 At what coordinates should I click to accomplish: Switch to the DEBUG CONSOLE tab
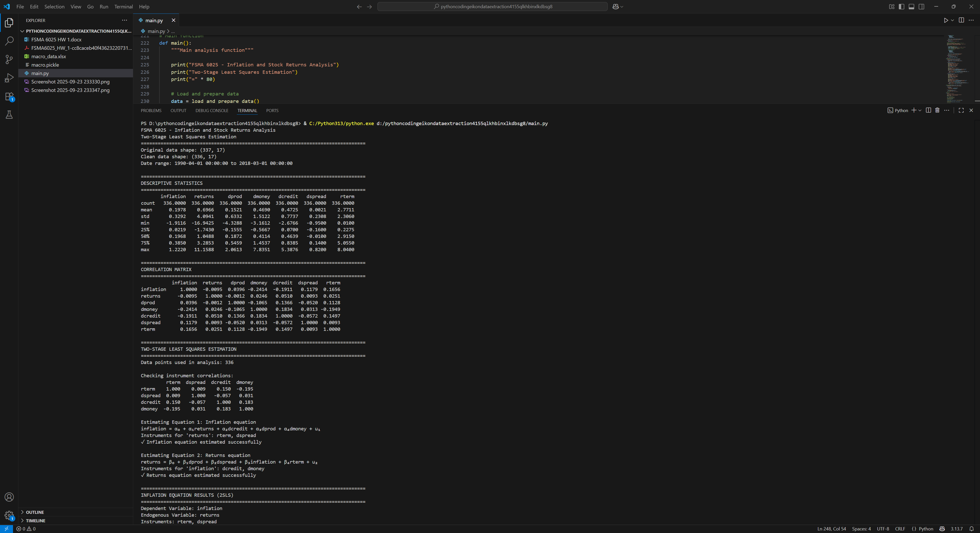(x=212, y=110)
